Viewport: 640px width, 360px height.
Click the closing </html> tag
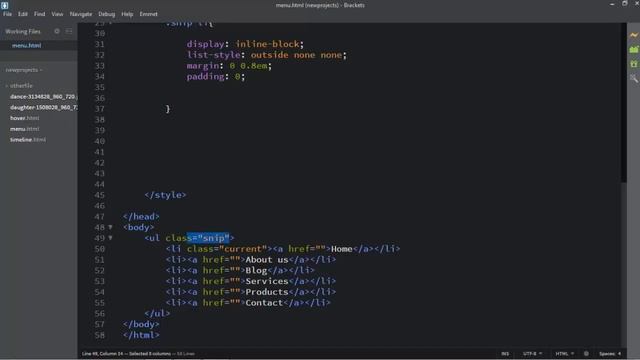tap(141, 335)
